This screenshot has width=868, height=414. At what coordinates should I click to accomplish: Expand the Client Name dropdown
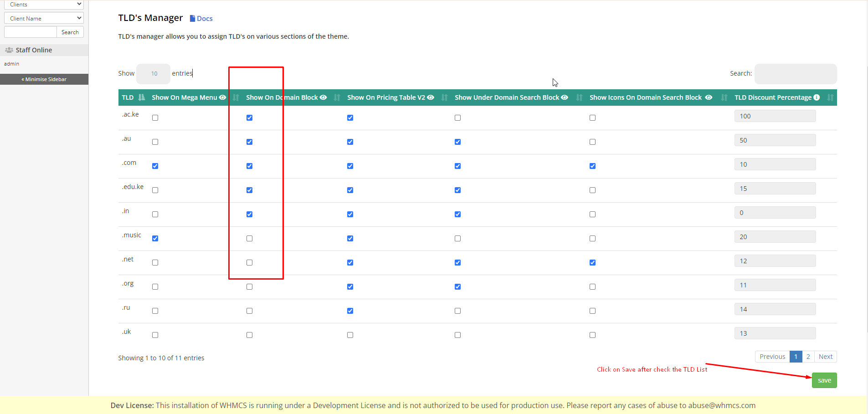tap(44, 18)
